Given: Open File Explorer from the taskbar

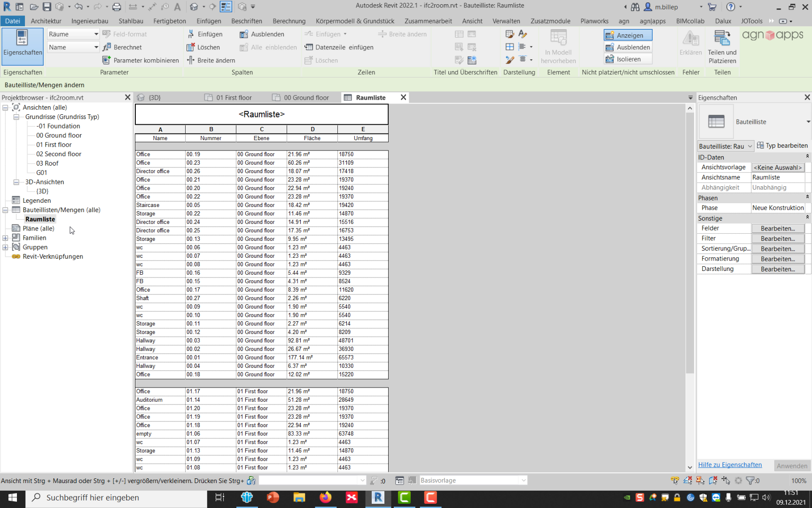Looking at the screenshot, I should [299, 498].
